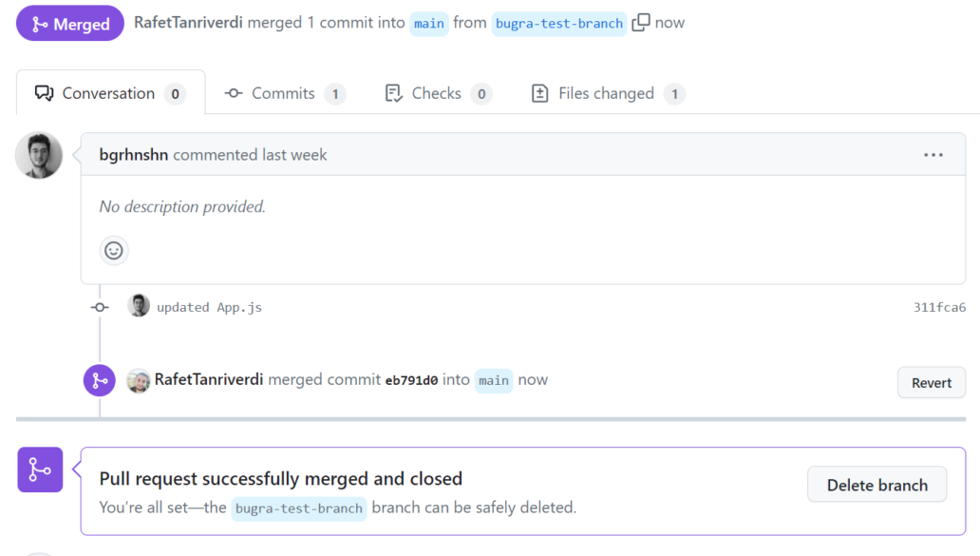Viewport: 980px width, 556px height.
Task: Copy the bugra-test-branch name icon
Action: coord(641,23)
